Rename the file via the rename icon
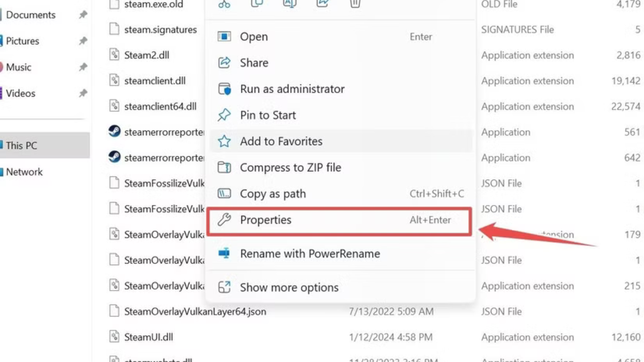 289,4
